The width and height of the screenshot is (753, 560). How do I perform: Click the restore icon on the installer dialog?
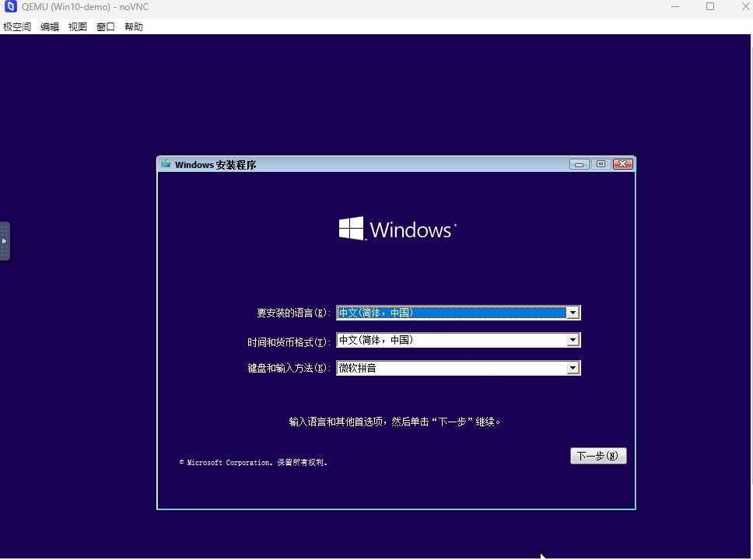tap(600, 163)
